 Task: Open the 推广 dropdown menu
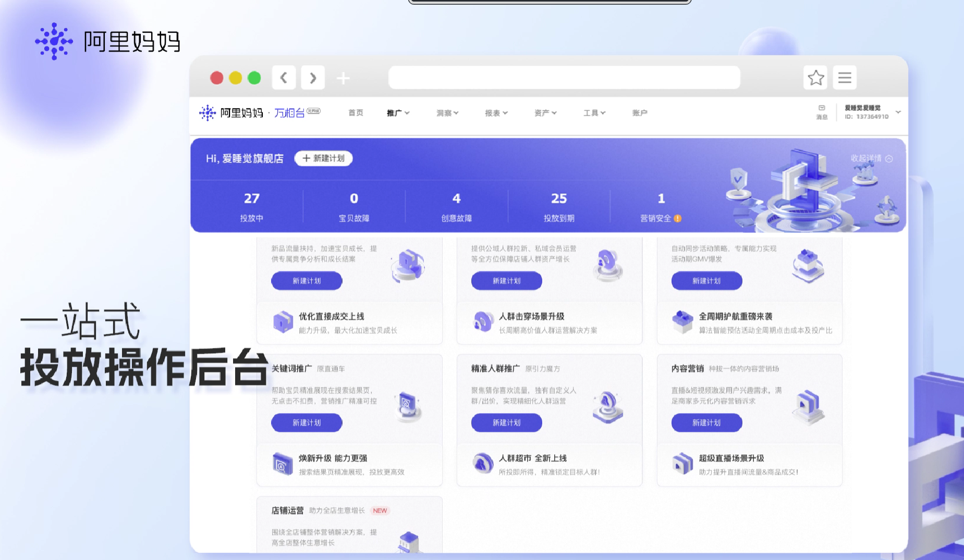[398, 113]
